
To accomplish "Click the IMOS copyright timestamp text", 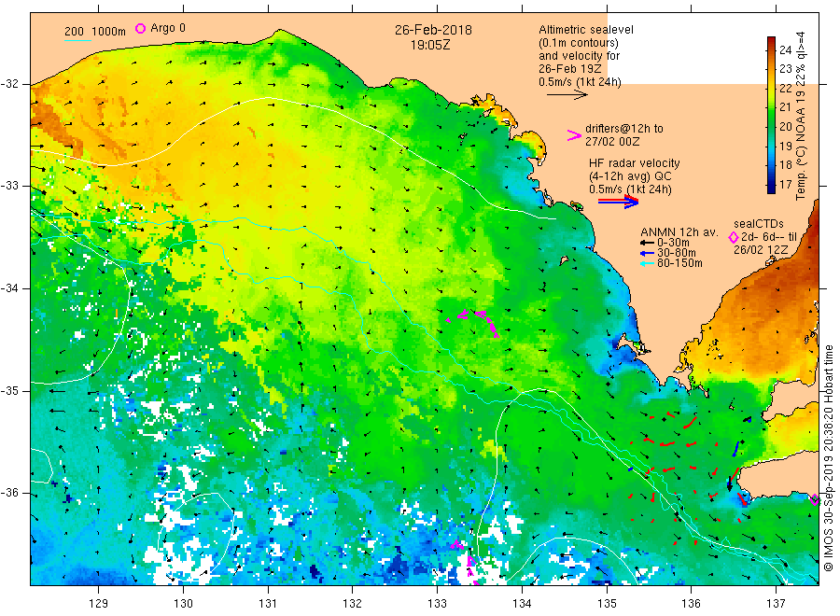I will point(828,458).
